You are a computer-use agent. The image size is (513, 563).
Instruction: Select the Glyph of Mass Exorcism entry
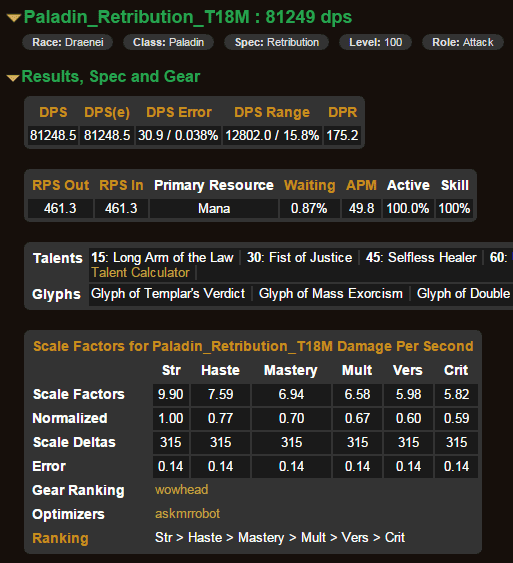(x=331, y=294)
